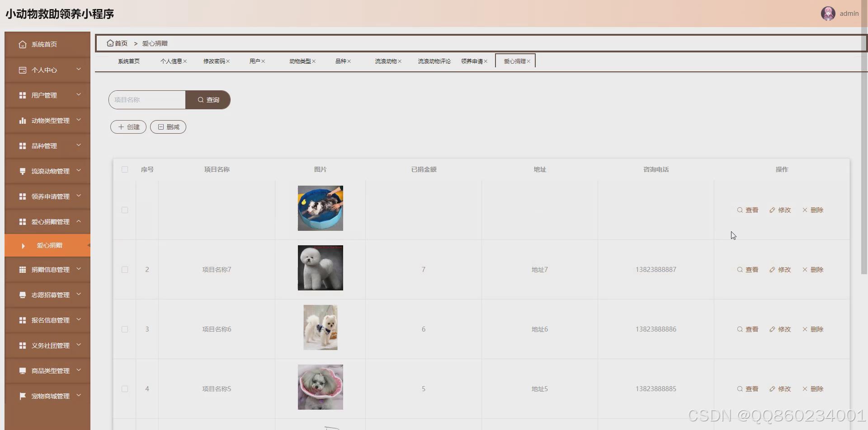Close the 流浪动物 tab with its X

(400, 61)
